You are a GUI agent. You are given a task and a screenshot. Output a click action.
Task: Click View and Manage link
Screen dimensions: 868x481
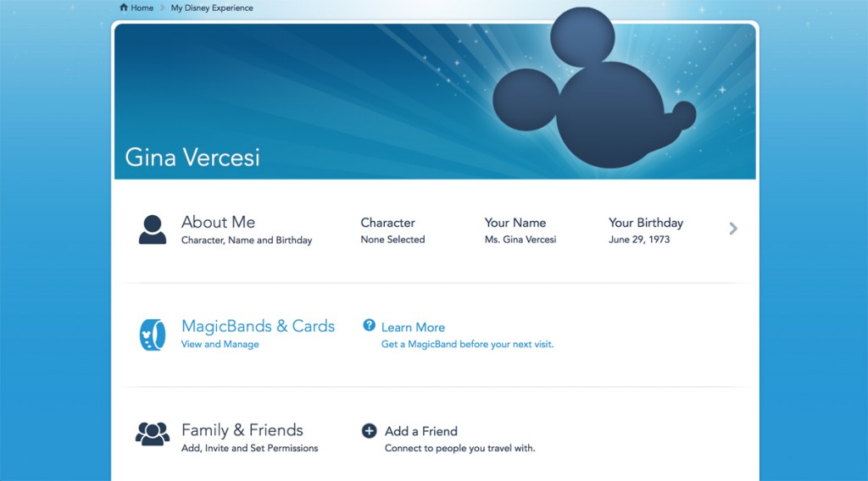coord(220,344)
